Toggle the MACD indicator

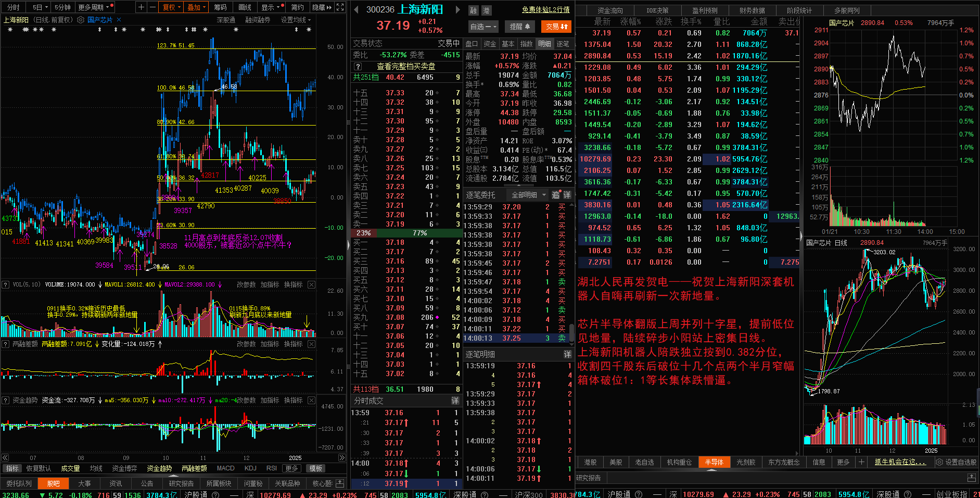[x=225, y=468]
